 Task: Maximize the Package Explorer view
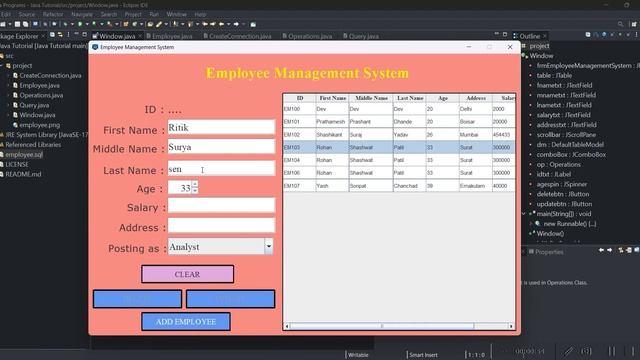(84, 34)
